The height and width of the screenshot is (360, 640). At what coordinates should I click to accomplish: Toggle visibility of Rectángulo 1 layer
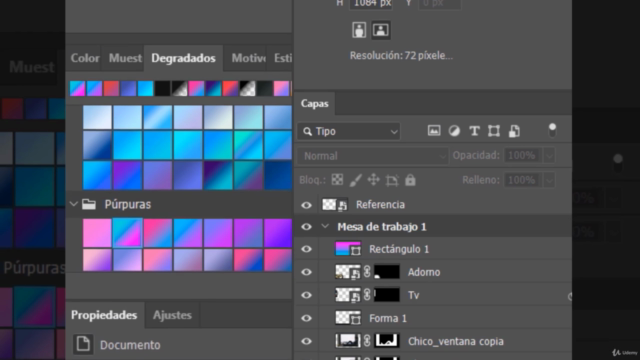pyautogui.click(x=306, y=249)
